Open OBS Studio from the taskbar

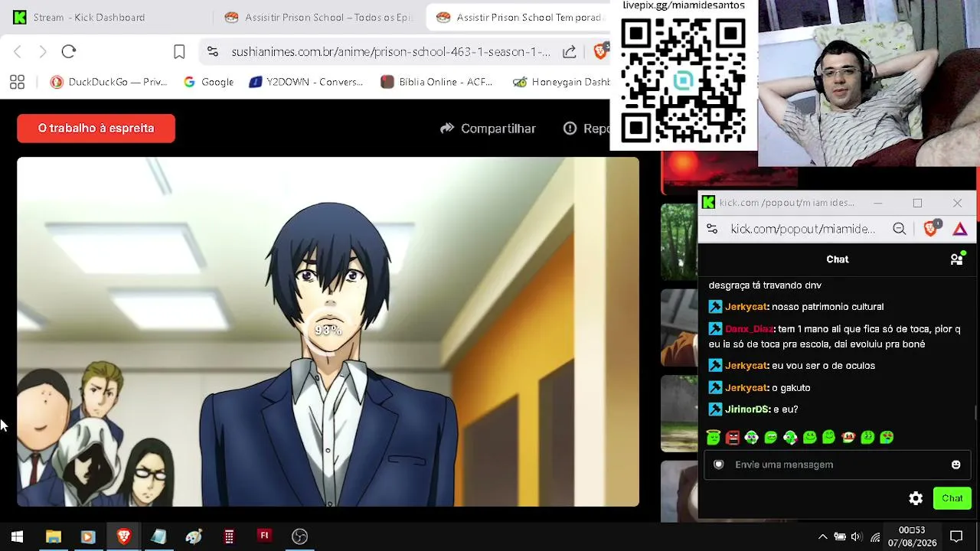point(299,536)
